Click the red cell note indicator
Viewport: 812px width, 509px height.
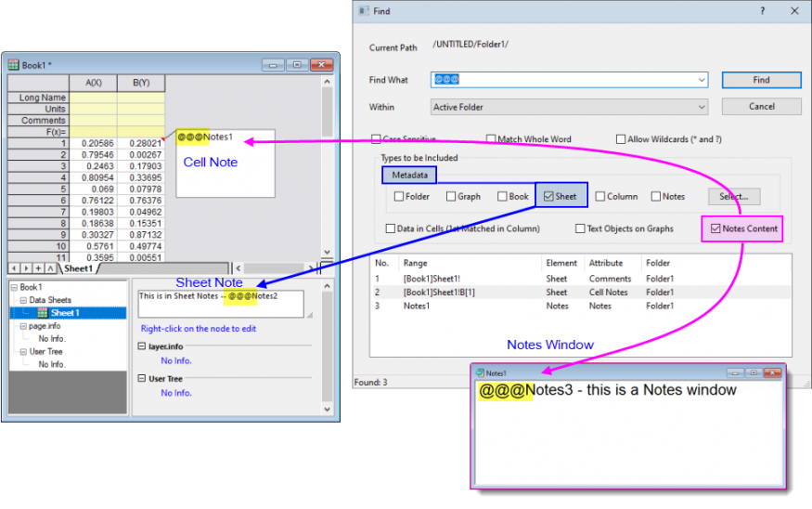[x=163, y=140]
